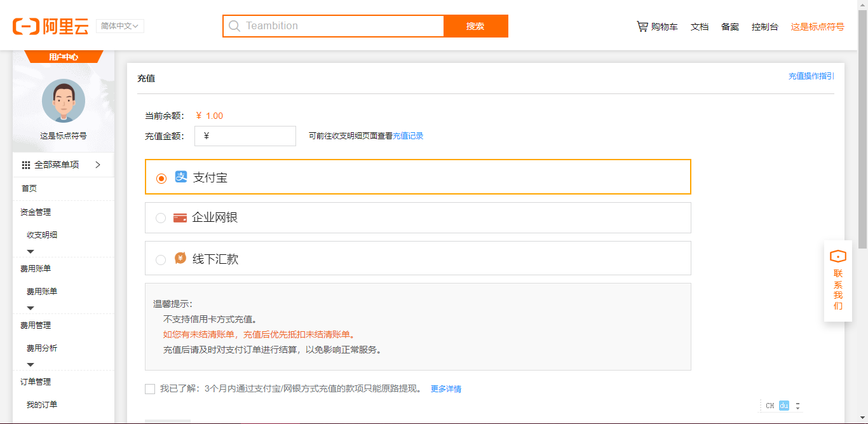Viewport: 868px width, 424px height.
Task: Expand the 费用分析 menu section
Action: click(x=30, y=364)
